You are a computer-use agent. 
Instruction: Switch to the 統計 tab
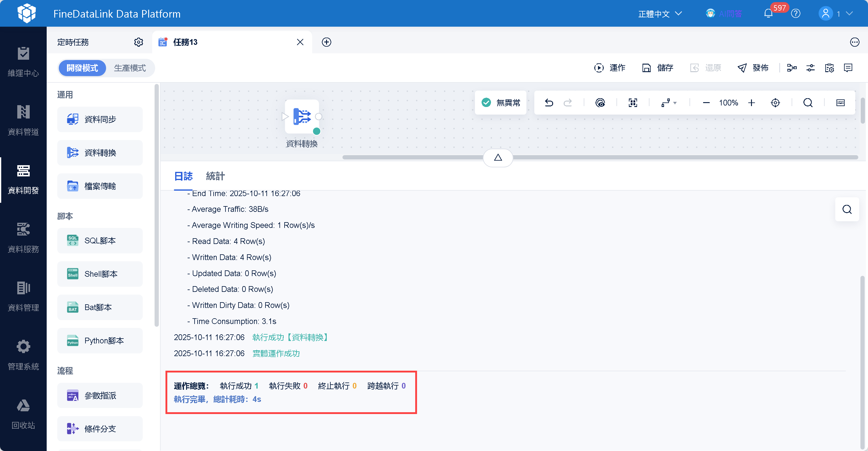tap(215, 176)
